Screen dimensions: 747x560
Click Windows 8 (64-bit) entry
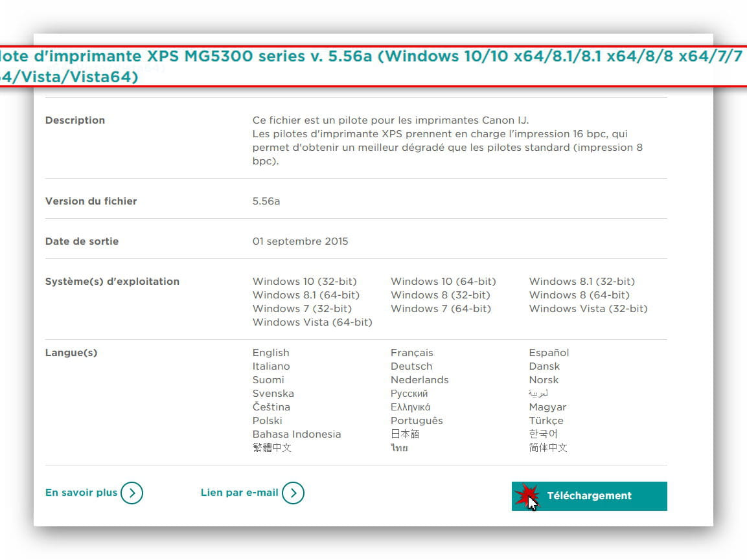pyautogui.click(x=579, y=295)
